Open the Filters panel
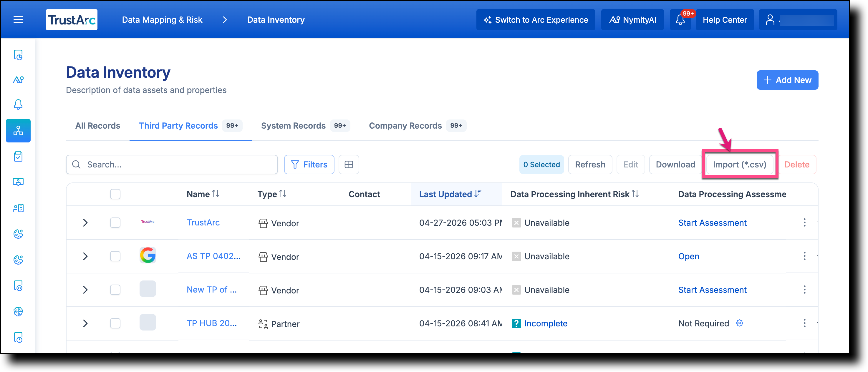Viewport: 868px width, 372px height. coord(309,165)
